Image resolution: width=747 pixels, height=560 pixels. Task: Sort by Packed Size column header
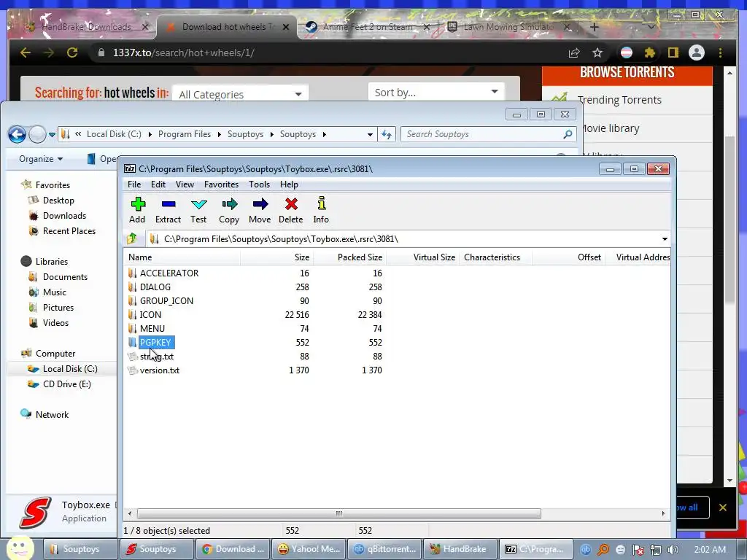point(349,257)
